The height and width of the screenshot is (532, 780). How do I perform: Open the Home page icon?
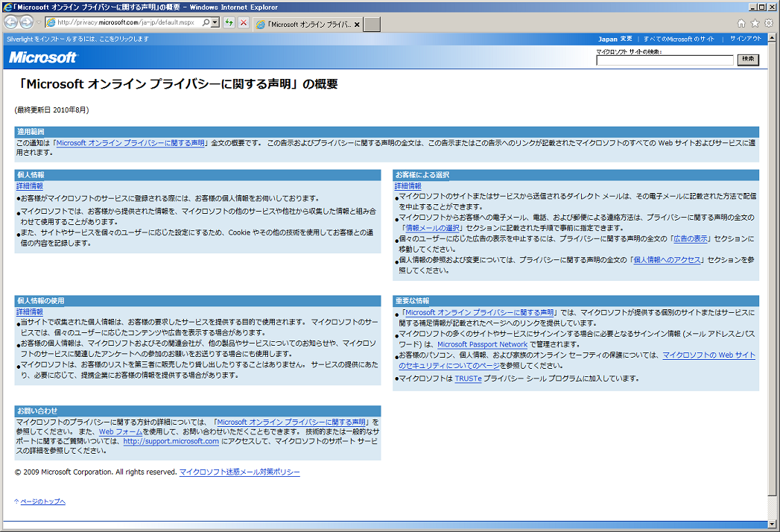click(741, 23)
